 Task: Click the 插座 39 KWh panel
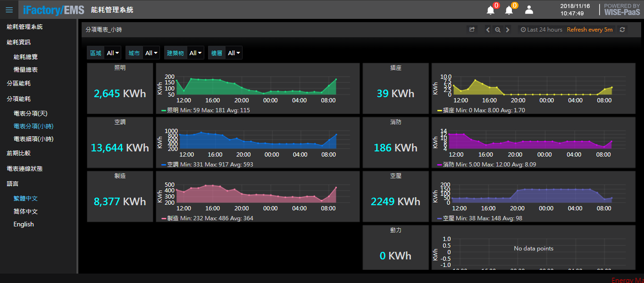click(395, 89)
